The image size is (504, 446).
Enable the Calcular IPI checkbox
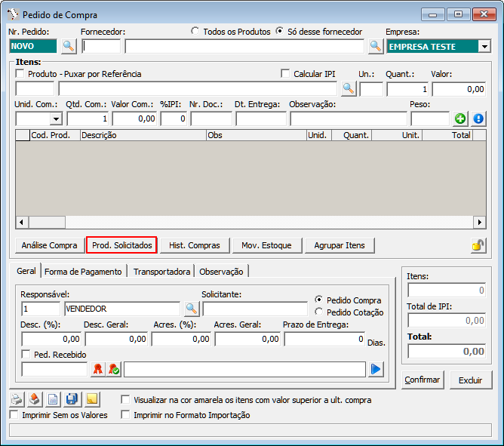coord(285,74)
